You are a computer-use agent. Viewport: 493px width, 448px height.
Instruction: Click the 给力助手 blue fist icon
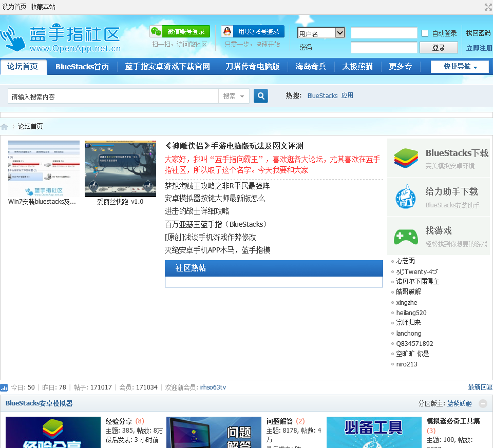point(406,197)
